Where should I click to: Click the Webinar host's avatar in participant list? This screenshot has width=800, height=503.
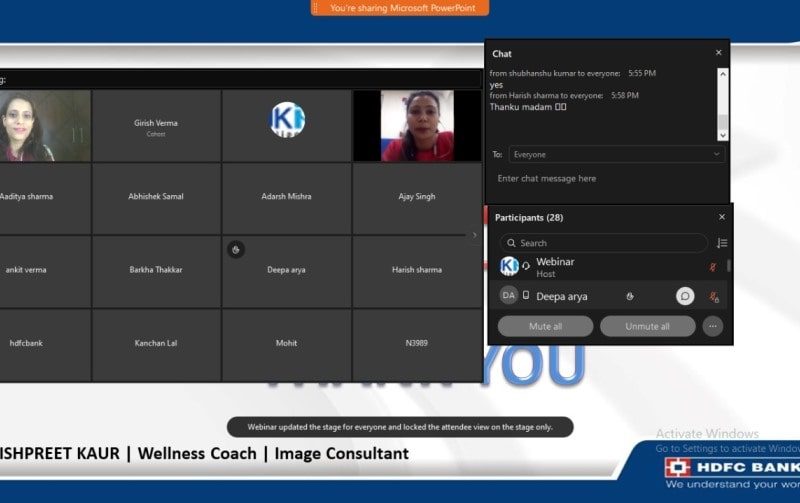click(509, 266)
